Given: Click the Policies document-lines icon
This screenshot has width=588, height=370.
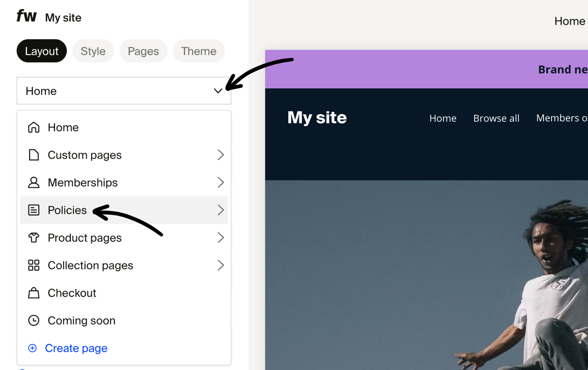Looking at the screenshot, I should [34, 210].
